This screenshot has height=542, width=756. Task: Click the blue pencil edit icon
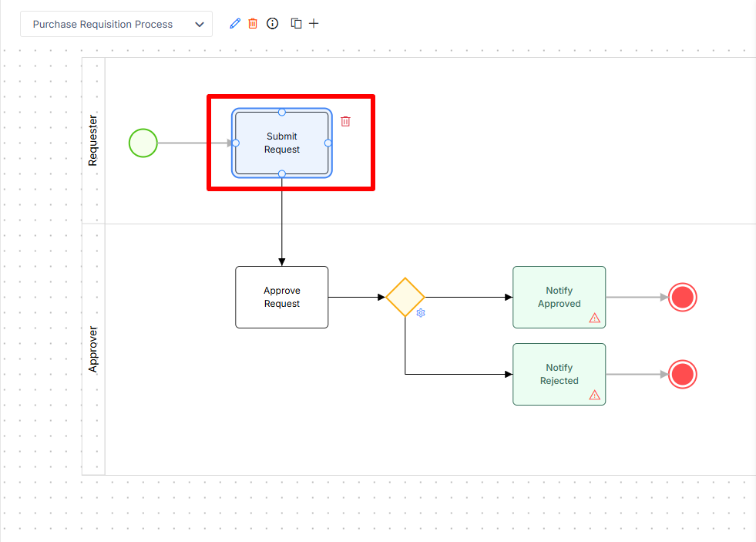[235, 24]
